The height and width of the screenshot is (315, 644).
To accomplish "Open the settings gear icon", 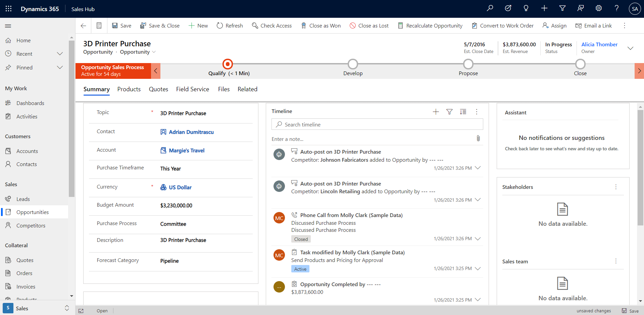I will click(x=599, y=8).
